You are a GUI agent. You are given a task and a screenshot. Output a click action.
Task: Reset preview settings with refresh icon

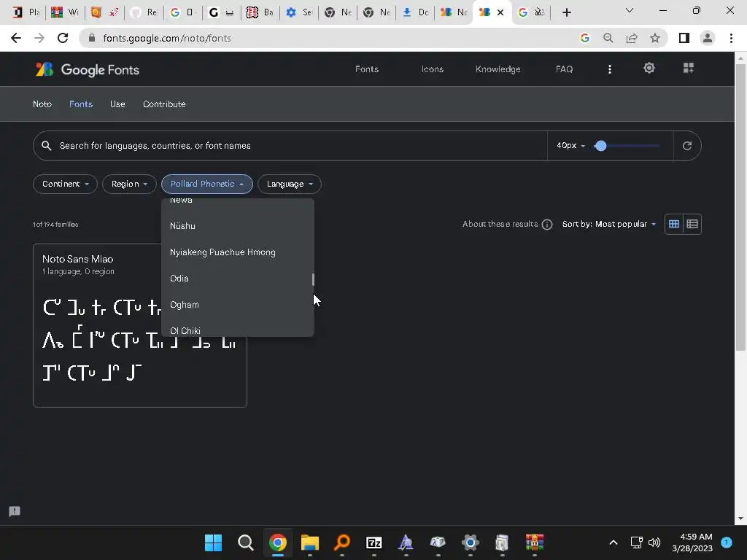(686, 146)
